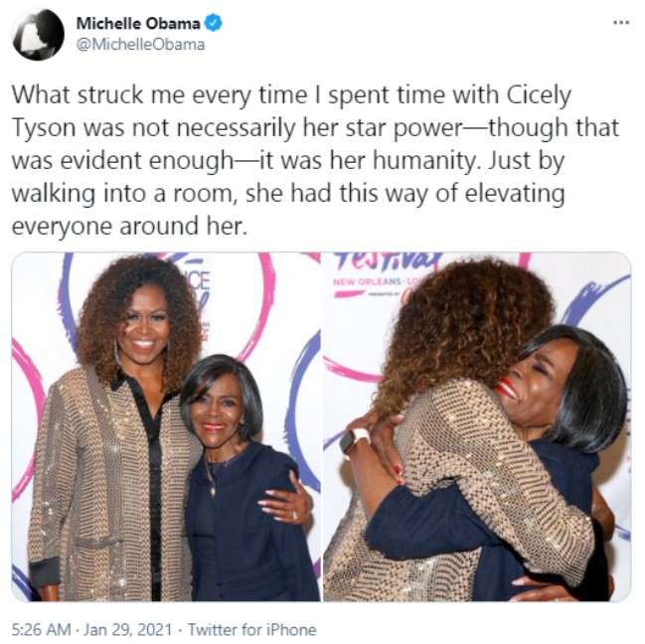645x644 pixels.
Task: Click the words 'everyone around her.'
Action: (x=129, y=226)
